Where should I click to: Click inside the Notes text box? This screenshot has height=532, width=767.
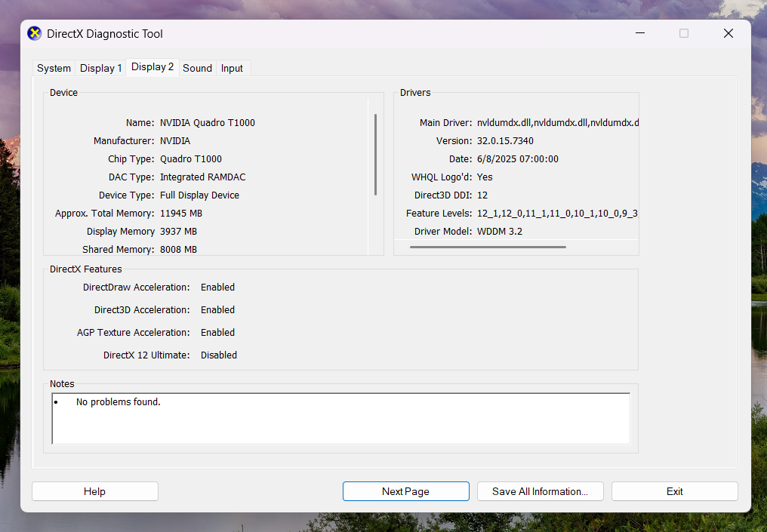(341, 419)
